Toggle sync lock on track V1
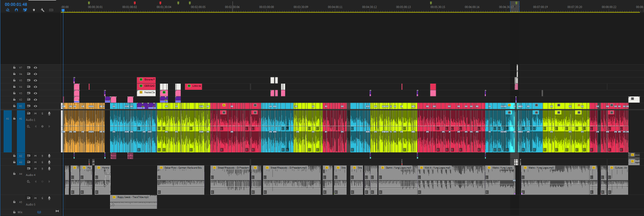This screenshot has width=644, height=216. coord(28,106)
